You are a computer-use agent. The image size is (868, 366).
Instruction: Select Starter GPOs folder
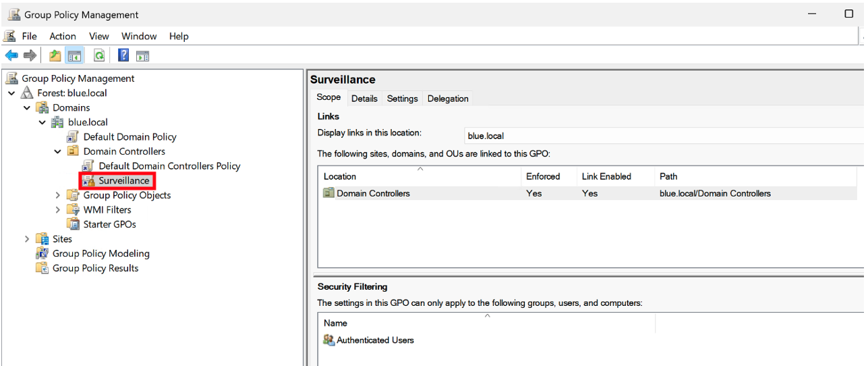pyautogui.click(x=109, y=224)
